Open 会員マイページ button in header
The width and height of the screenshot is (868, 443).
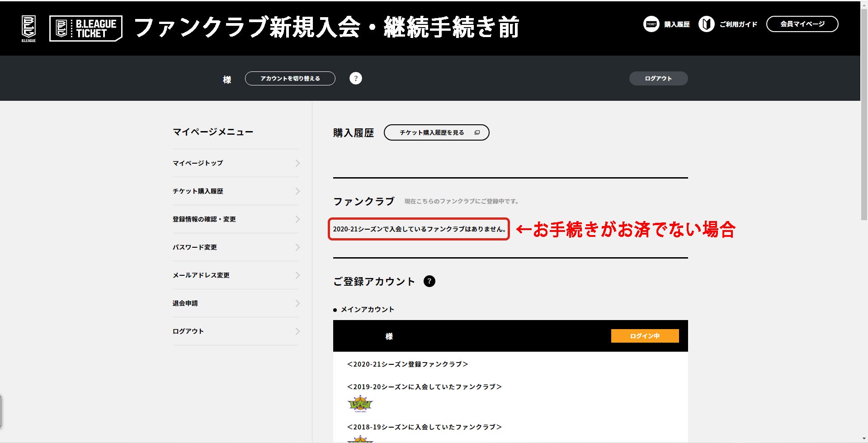[802, 24]
